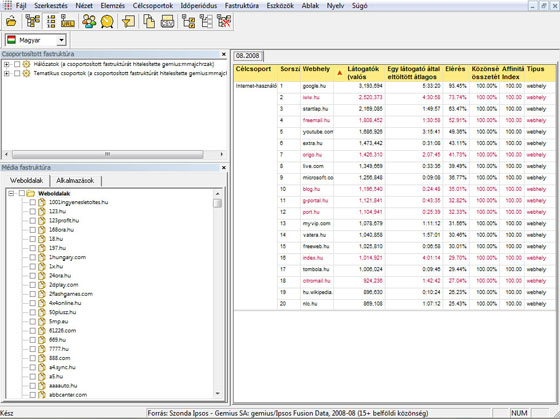This screenshot has width=560, height=419.
Task: Click right scroll arrow of grouped tree panel
Action: (222, 154)
